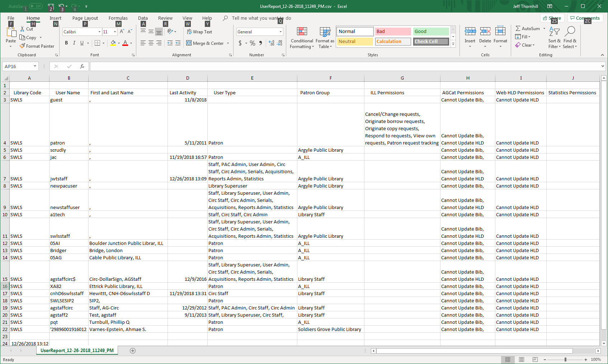The image size is (608, 364).
Task: Expand cell styles gallery
Action: [x=453, y=44]
